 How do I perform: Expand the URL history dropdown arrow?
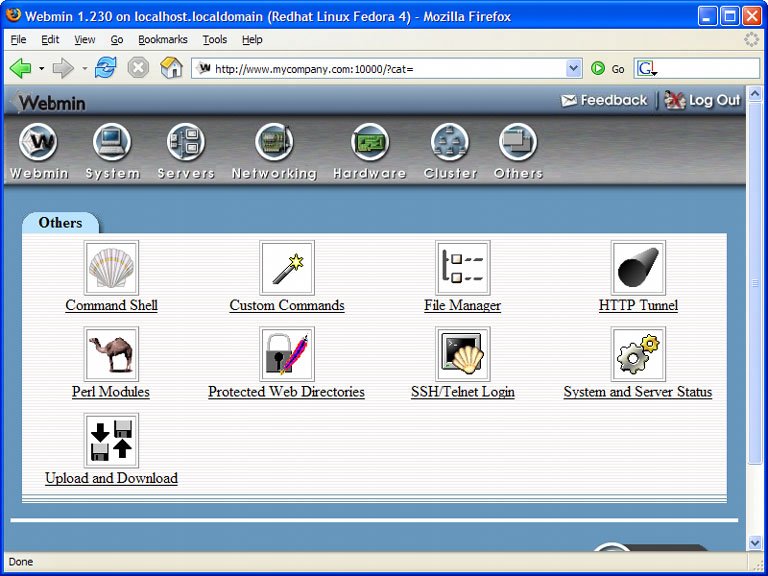[x=573, y=68]
